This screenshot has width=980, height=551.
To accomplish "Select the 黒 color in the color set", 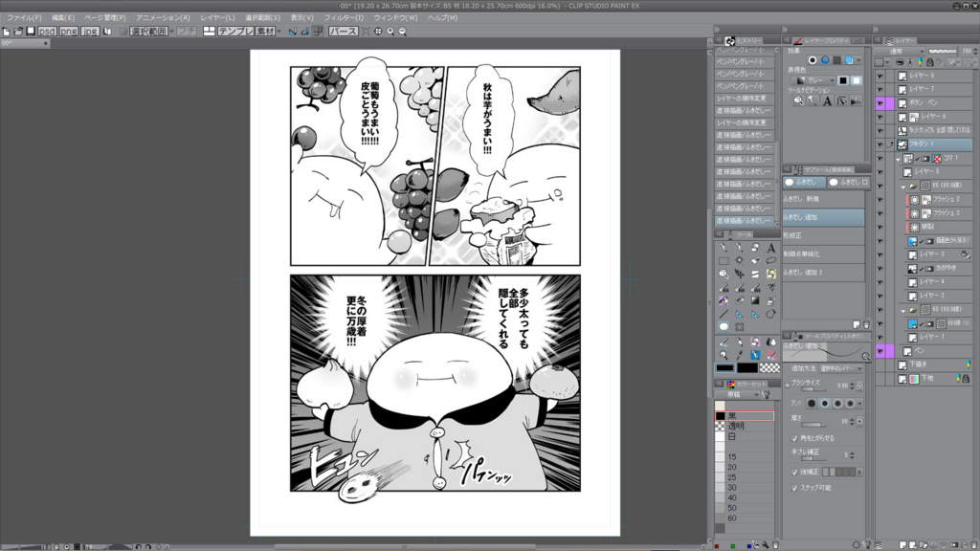I will tap(745, 415).
